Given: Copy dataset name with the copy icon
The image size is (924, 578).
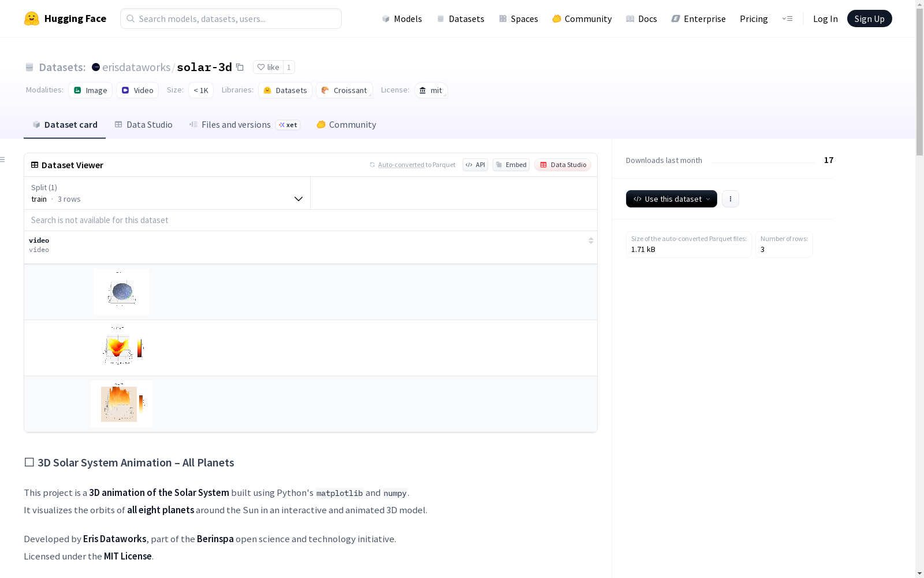Looking at the screenshot, I should (x=240, y=67).
